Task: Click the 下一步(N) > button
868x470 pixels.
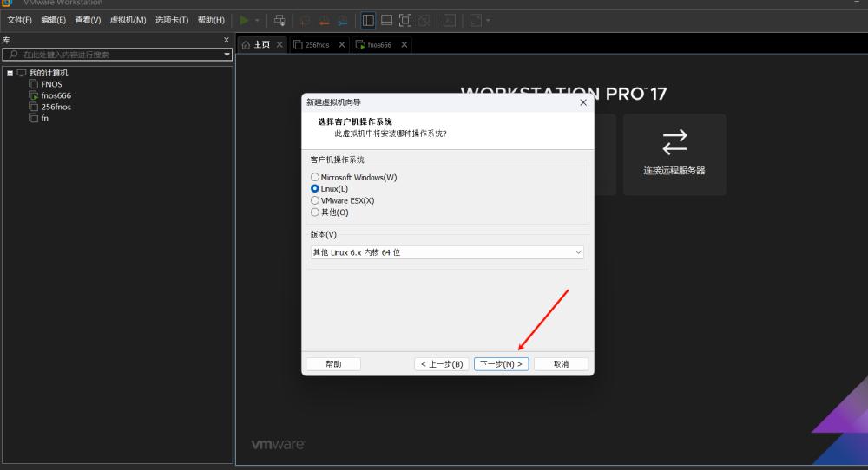Action: pos(501,364)
